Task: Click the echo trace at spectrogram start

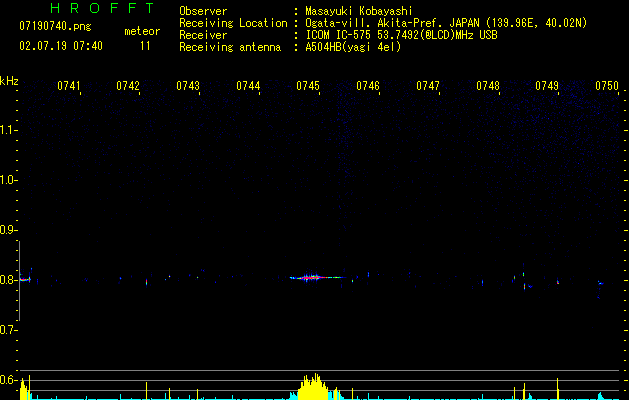Action: point(25,279)
